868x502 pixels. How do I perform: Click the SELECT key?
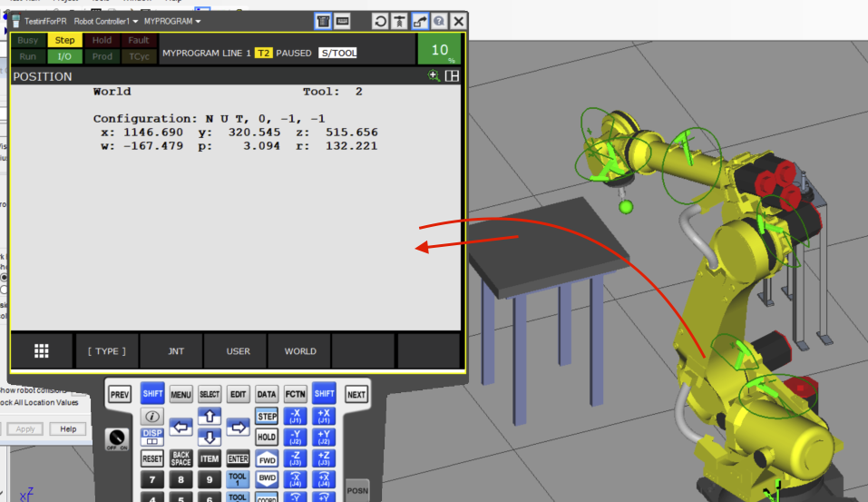point(210,395)
